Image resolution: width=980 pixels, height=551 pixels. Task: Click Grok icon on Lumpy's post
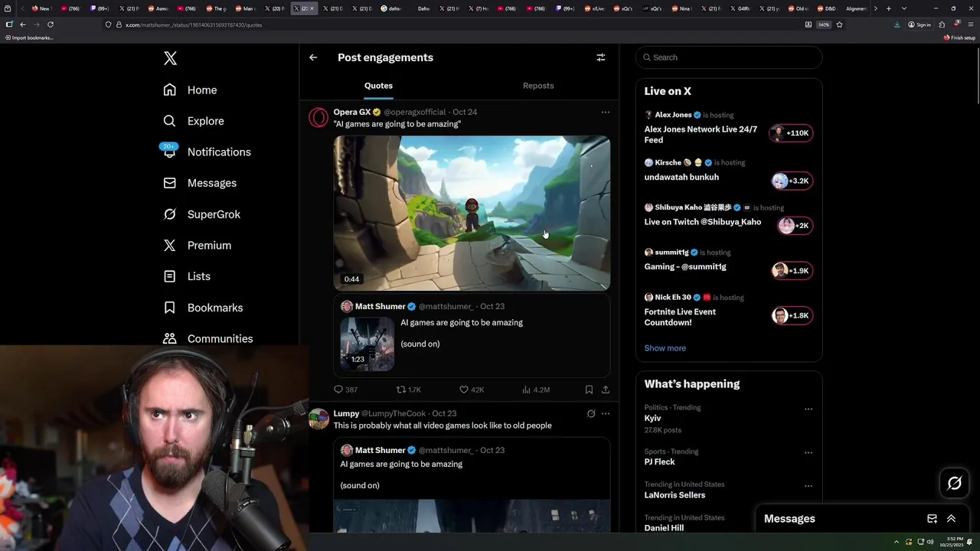click(591, 414)
